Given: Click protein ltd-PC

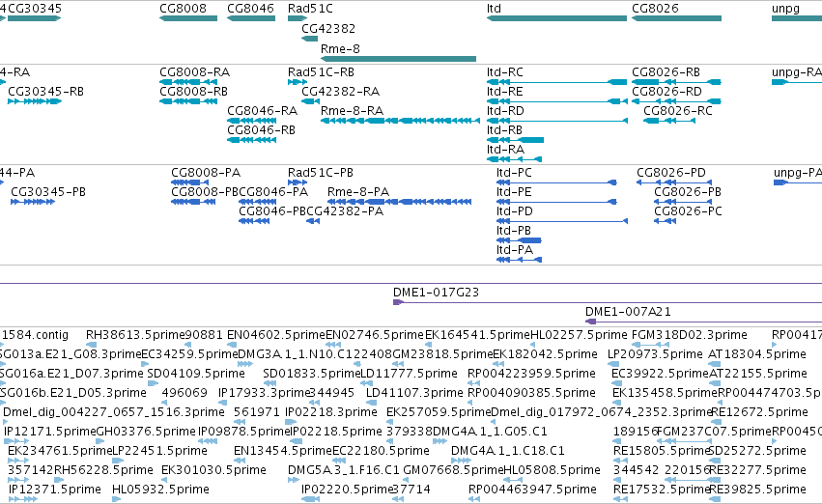Looking at the screenshot, I should [x=556, y=182].
